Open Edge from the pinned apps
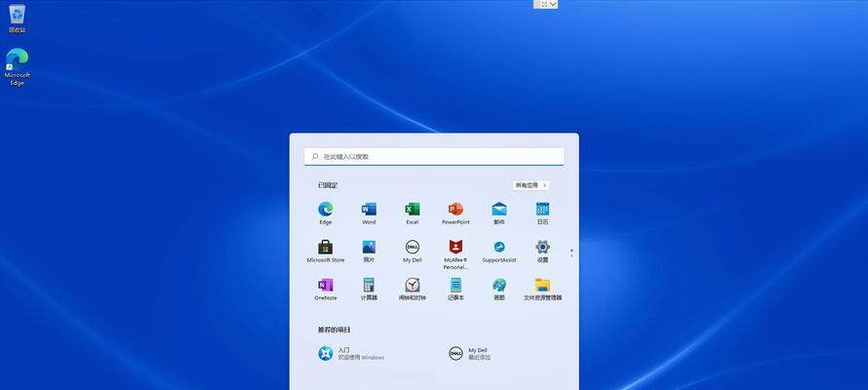This screenshot has height=390, width=868. coord(326,213)
